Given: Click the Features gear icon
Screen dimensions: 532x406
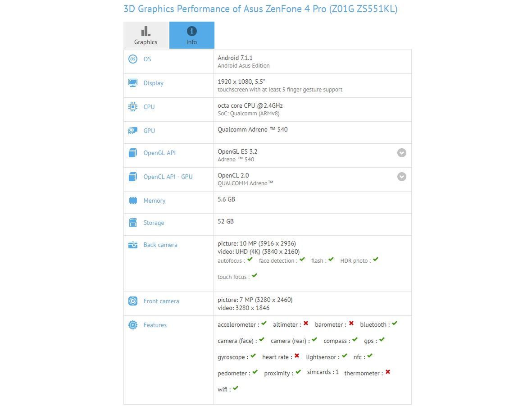Looking at the screenshot, I should tap(132, 325).
